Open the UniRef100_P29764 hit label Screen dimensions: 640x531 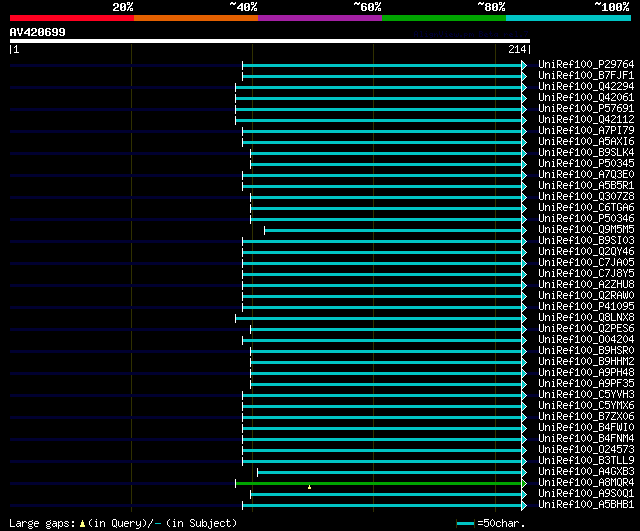click(586, 64)
